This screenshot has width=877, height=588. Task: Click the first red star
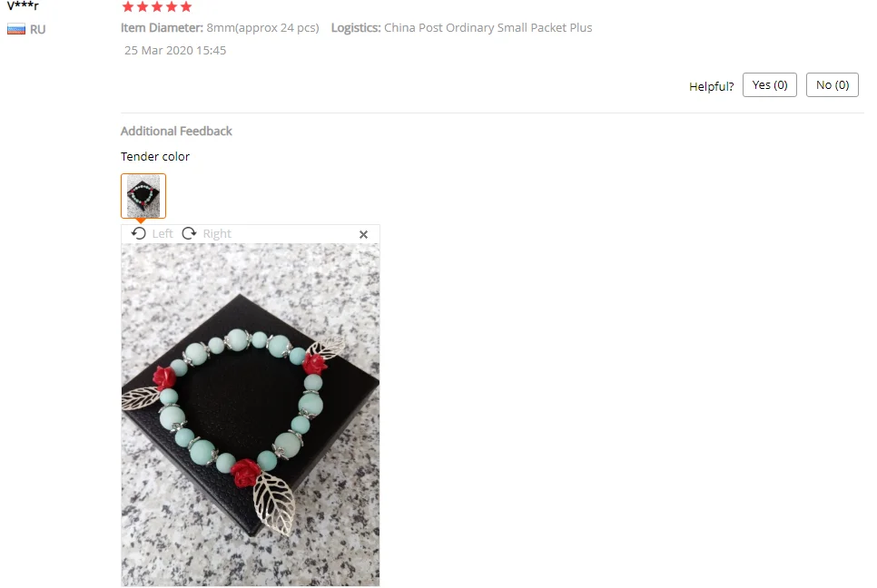[128, 6]
